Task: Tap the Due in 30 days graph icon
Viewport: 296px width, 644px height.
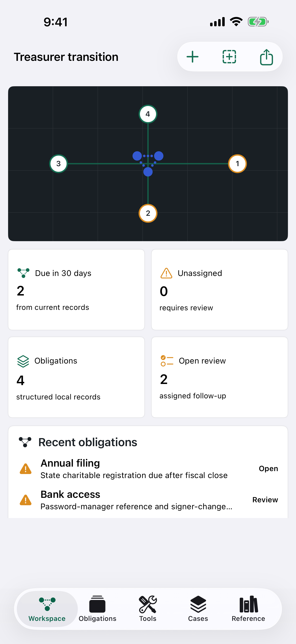Action: pyautogui.click(x=24, y=273)
